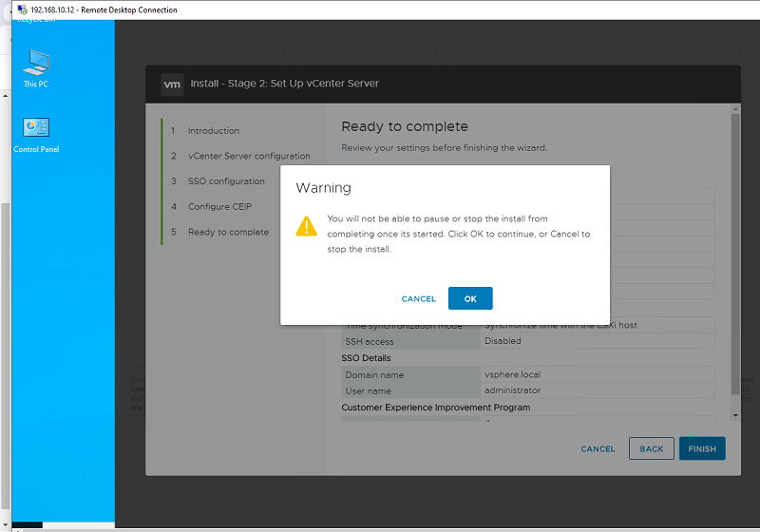Screen dimensions: 760x532
Task: Select the Control Panel desktop icon
Action: point(36,134)
